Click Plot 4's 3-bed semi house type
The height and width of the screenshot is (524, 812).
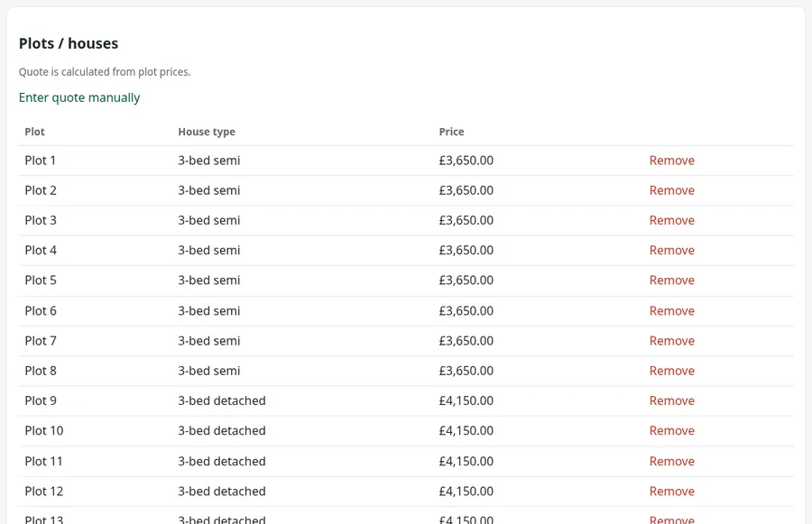(x=209, y=250)
